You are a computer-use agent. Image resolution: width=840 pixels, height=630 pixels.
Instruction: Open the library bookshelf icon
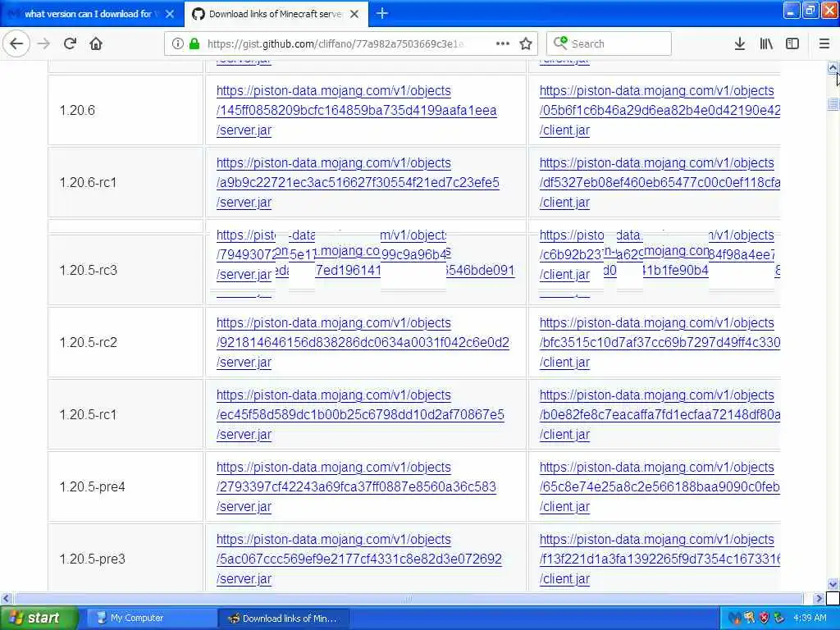766,43
